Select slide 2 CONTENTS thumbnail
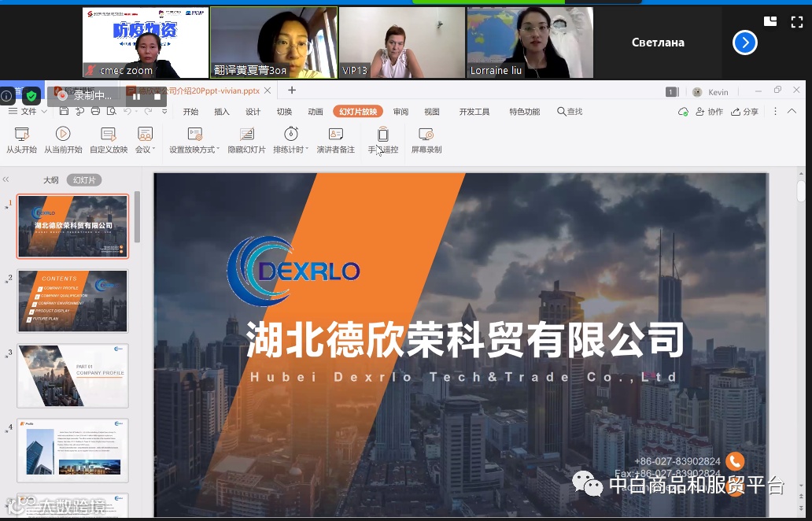 point(72,301)
